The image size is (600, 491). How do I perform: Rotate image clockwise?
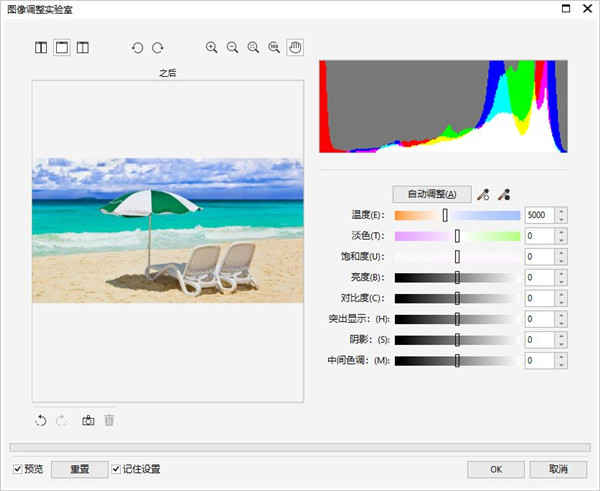click(158, 48)
